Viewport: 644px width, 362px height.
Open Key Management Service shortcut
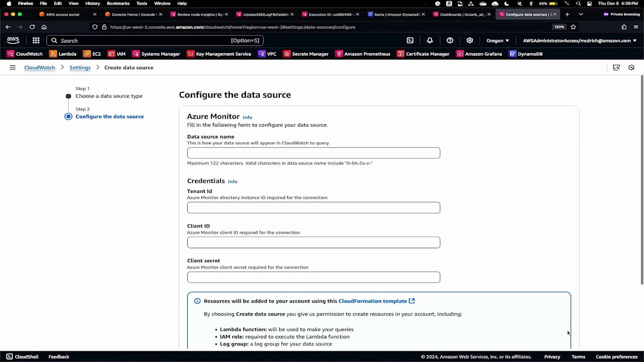click(219, 54)
